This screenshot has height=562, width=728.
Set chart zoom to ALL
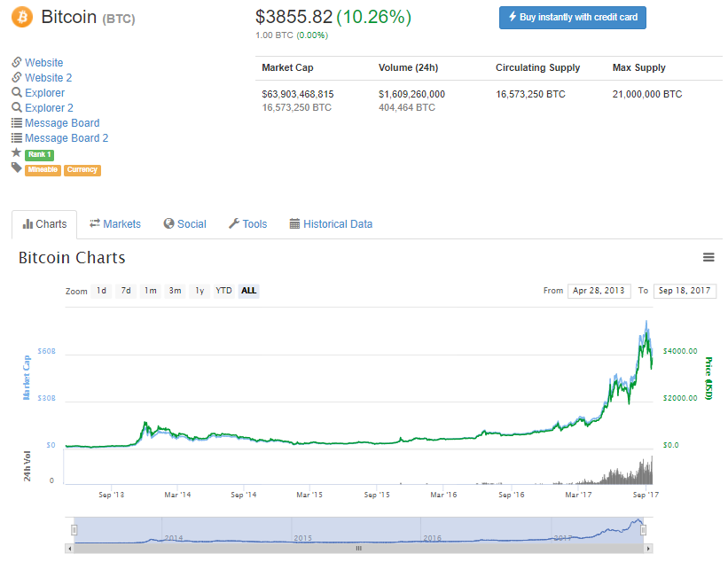pyautogui.click(x=248, y=291)
